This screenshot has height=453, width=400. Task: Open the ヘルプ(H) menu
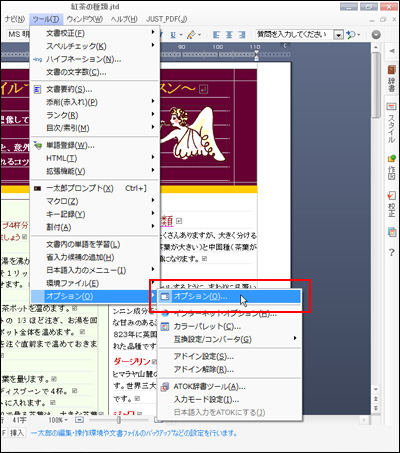coord(124,19)
